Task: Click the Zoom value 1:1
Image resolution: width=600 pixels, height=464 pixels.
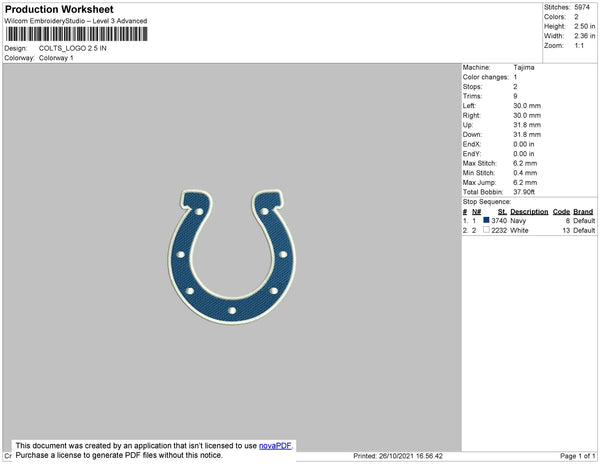Action: [x=579, y=46]
